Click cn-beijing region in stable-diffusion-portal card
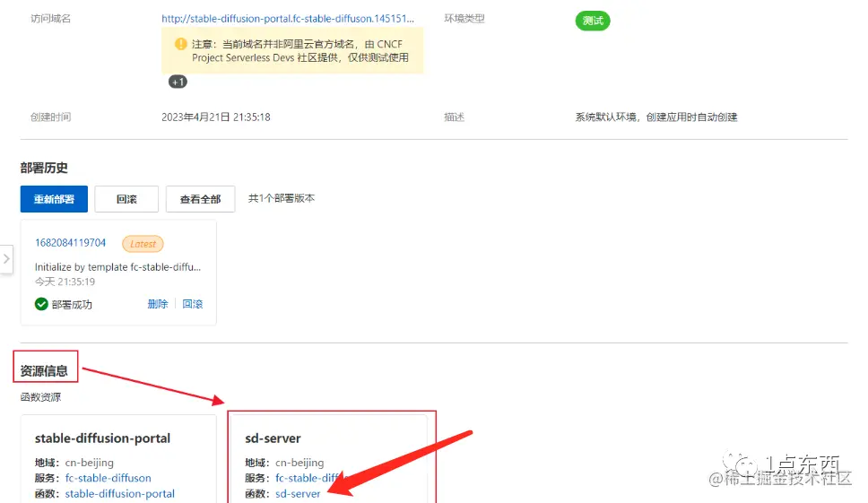868x503 pixels. 89,463
